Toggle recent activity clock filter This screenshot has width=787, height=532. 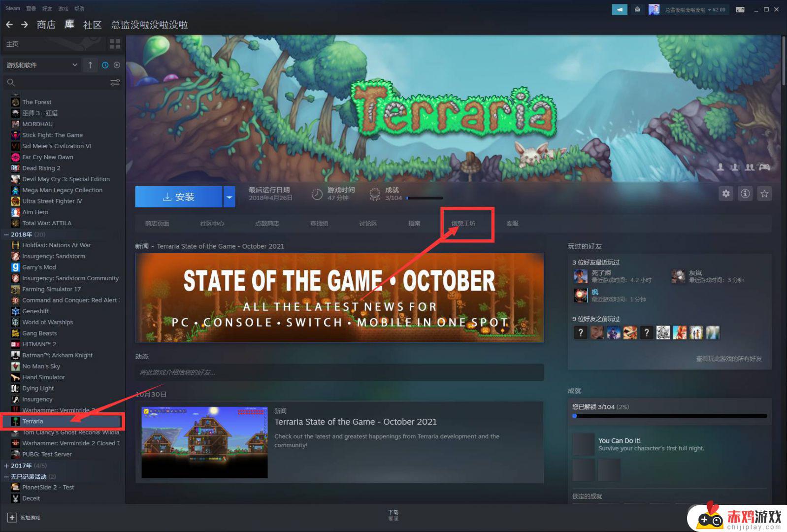pyautogui.click(x=105, y=65)
